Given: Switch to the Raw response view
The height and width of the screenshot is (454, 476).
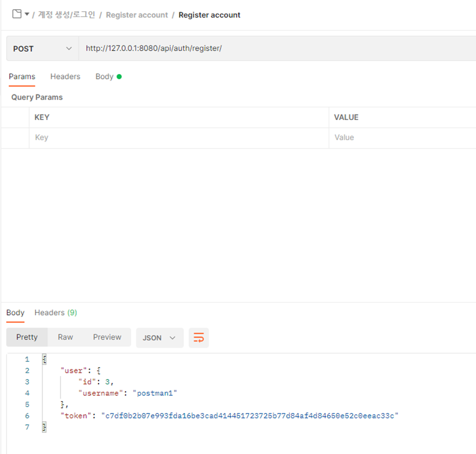Looking at the screenshot, I should pyautogui.click(x=65, y=337).
